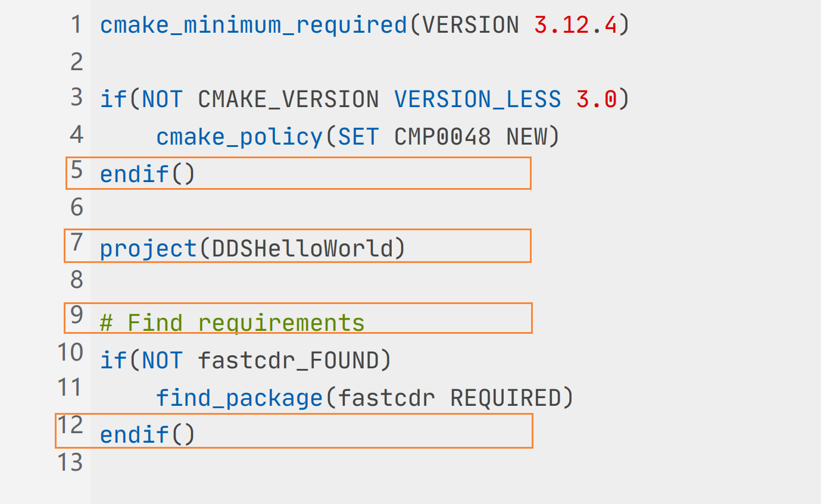
Task: Select the CMP0048 policy identifier
Action: click(x=442, y=137)
